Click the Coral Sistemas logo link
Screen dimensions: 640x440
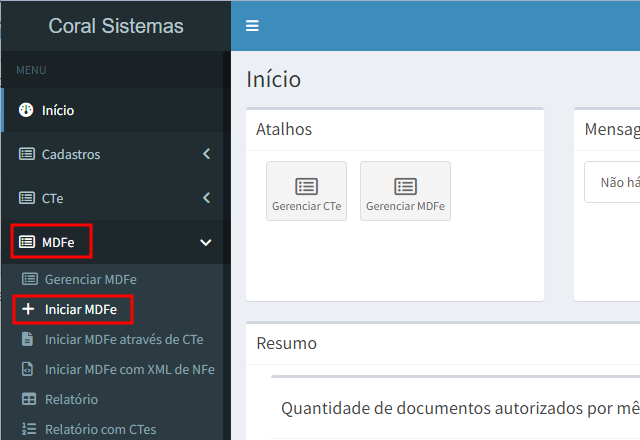115,26
